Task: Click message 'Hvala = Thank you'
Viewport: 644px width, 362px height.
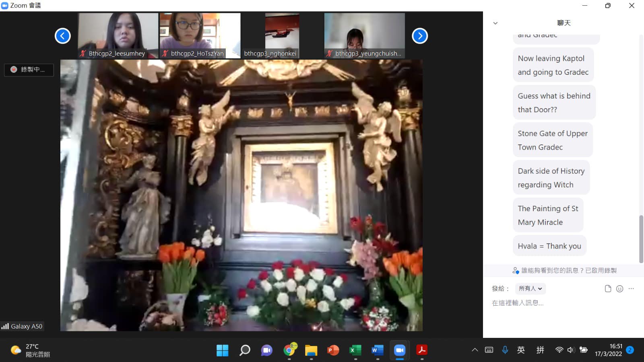Action: click(549, 246)
